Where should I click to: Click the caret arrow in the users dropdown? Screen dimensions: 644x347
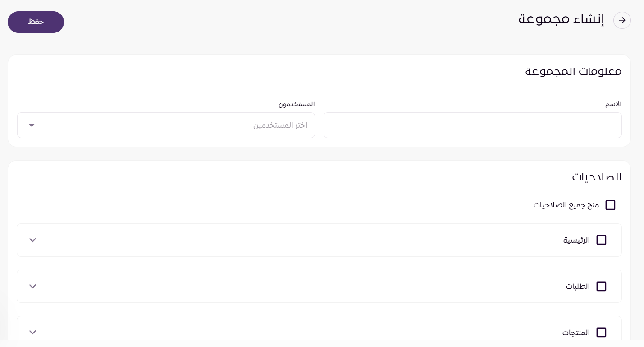point(32,125)
